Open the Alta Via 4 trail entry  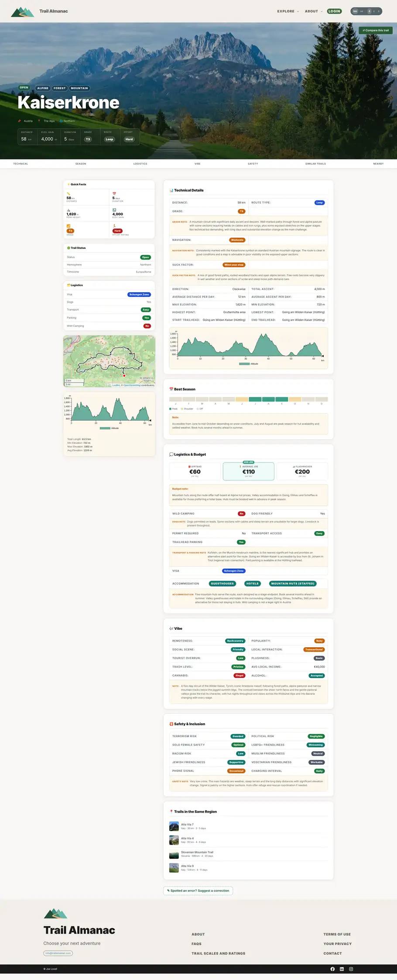(248, 840)
